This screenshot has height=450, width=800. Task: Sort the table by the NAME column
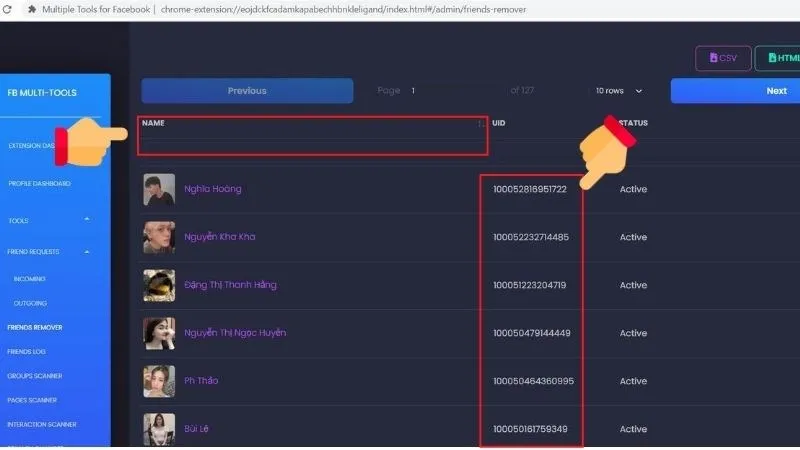click(153, 123)
